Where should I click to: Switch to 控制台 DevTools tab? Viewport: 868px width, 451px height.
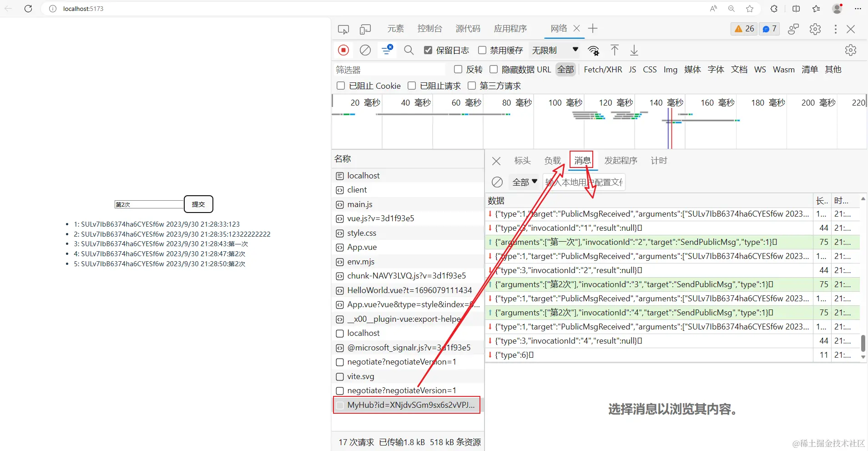point(430,29)
